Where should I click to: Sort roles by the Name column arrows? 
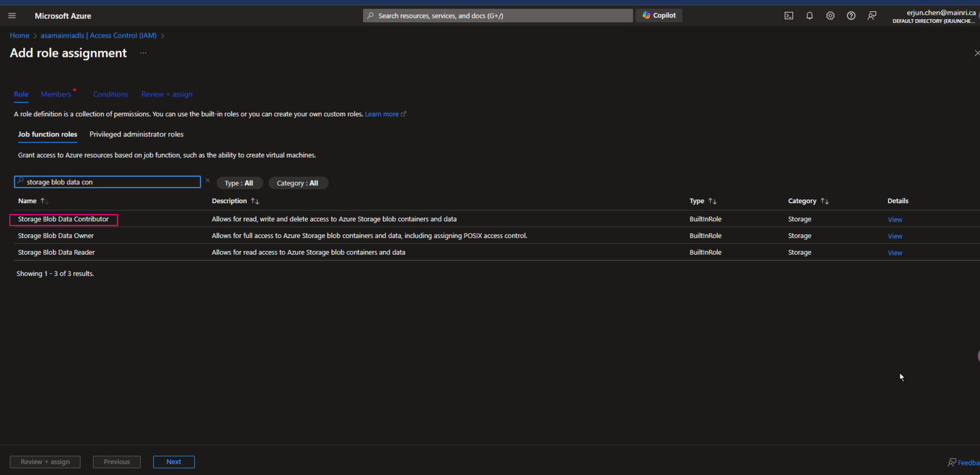(43, 200)
